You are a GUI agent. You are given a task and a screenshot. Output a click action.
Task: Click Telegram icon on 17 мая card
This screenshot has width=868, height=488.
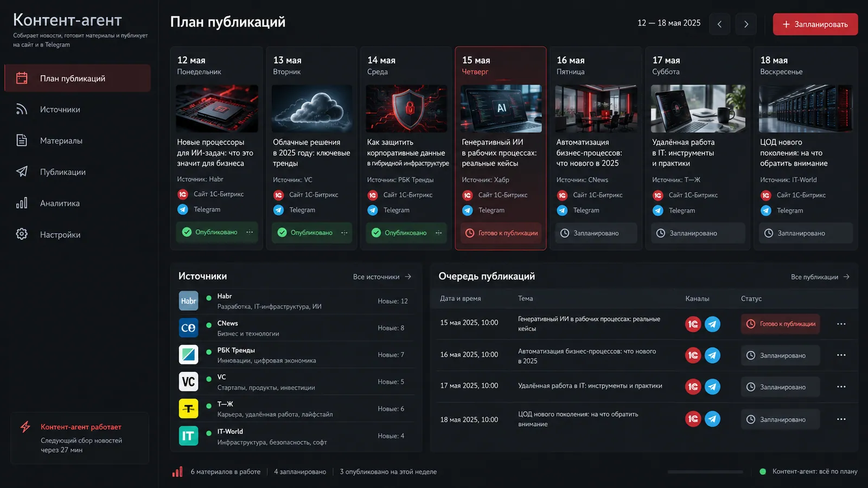click(658, 210)
